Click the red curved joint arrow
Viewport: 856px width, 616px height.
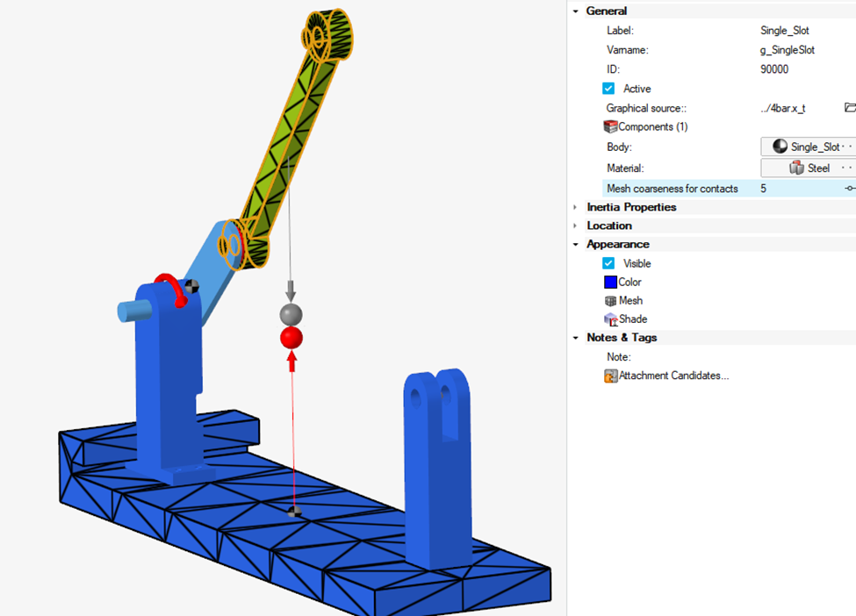[x=172, y=288]
